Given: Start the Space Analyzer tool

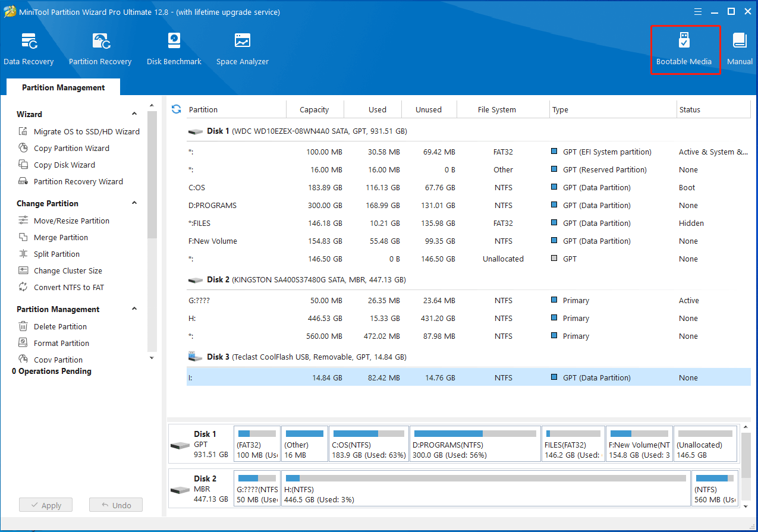Looking at the screenshot, I should coord(242,49).
